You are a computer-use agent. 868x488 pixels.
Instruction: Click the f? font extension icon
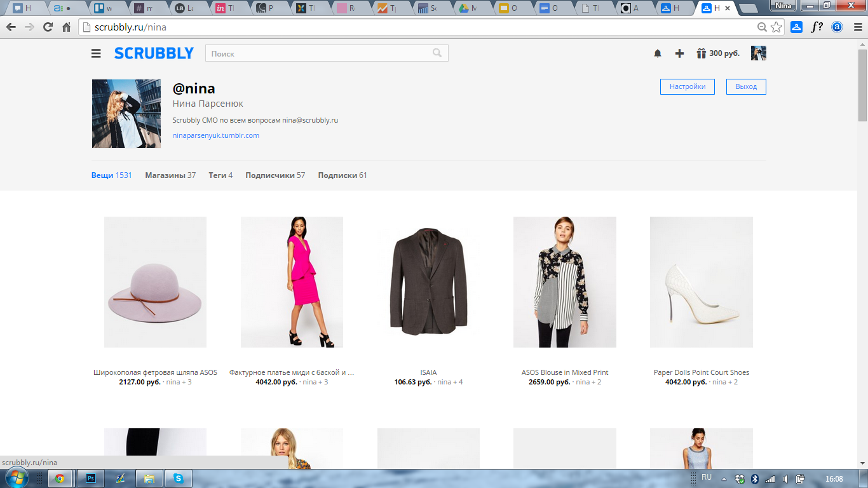click(817, 27)
